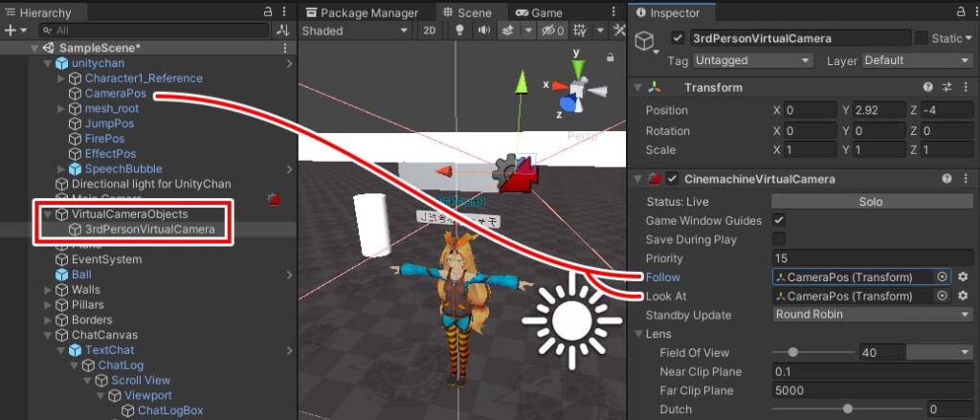The height and width of the screenshot is (420, 980).
Task: Click the hidden objects eye-slash icon
Action: coord(553,30)
